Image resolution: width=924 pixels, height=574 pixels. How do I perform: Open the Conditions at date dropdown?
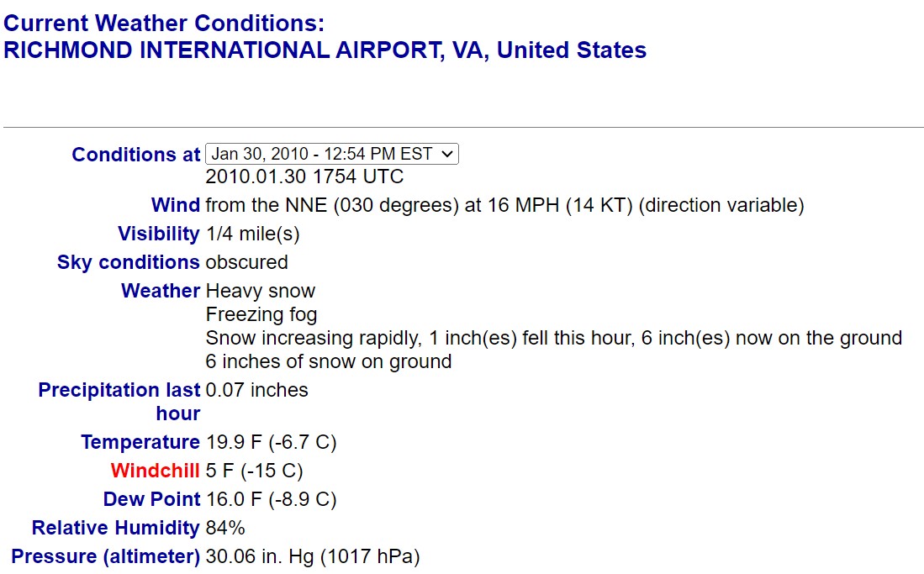coord(332,154)
